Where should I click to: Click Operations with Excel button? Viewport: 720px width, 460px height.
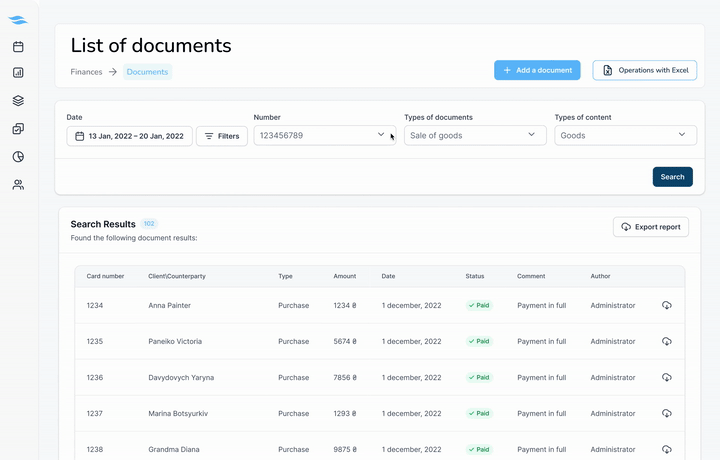645,70
